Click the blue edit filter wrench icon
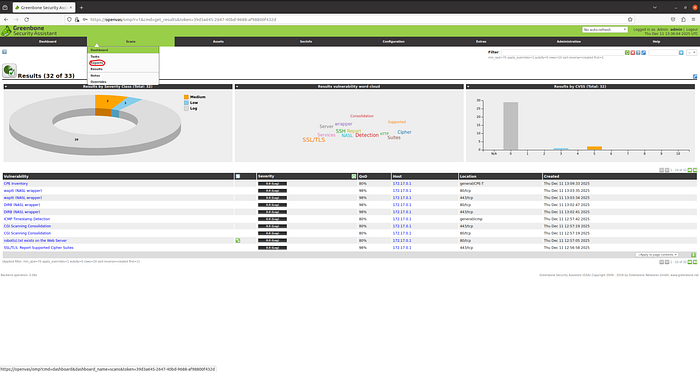The image size is (700, 372). click(643, 53)
